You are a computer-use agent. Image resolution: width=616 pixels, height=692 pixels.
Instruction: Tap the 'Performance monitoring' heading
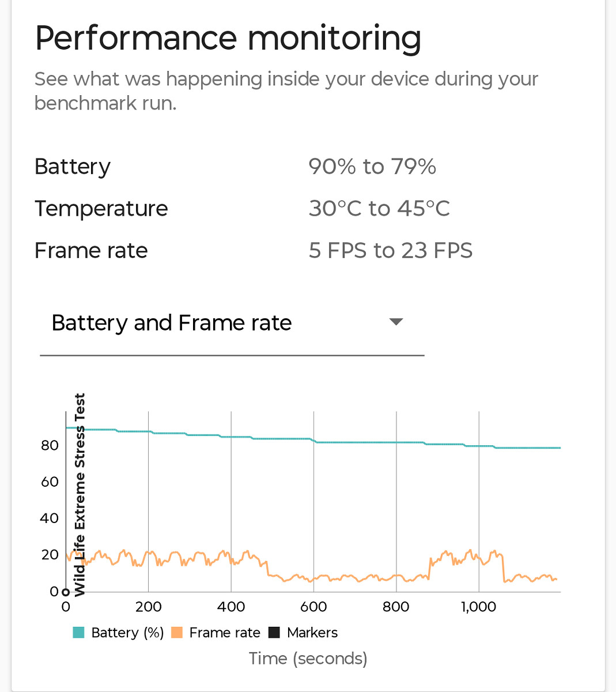point(228,38)
